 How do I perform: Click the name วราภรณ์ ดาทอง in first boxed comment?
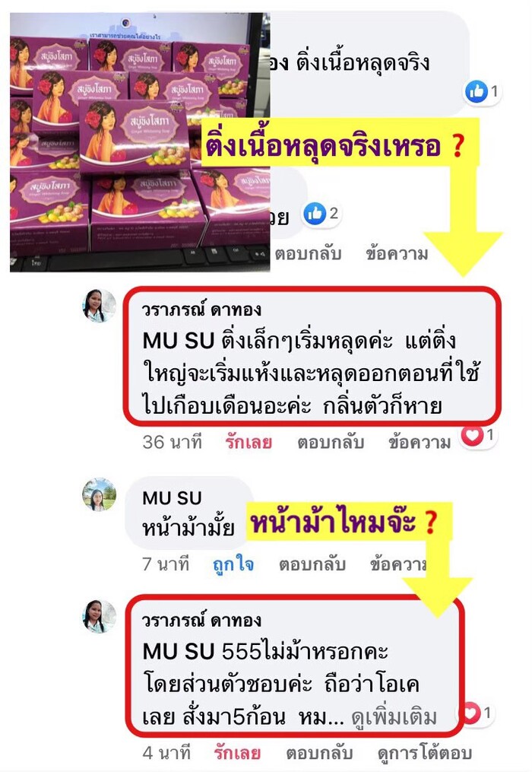(x=201, y=310)
